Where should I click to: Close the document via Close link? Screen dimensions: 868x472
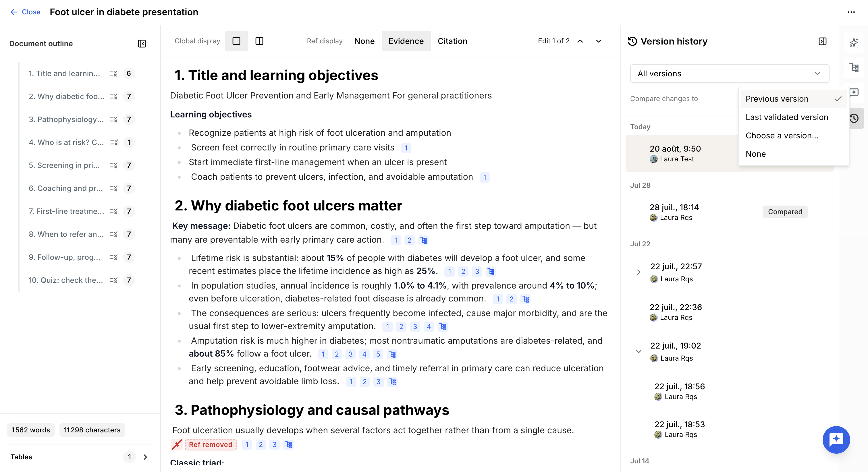tap(25, 12)
